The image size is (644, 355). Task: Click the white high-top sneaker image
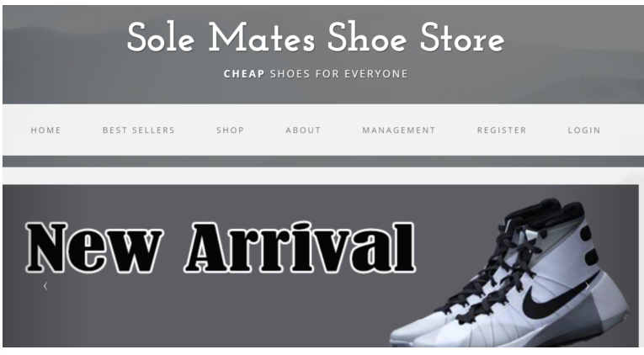[509, 273]
